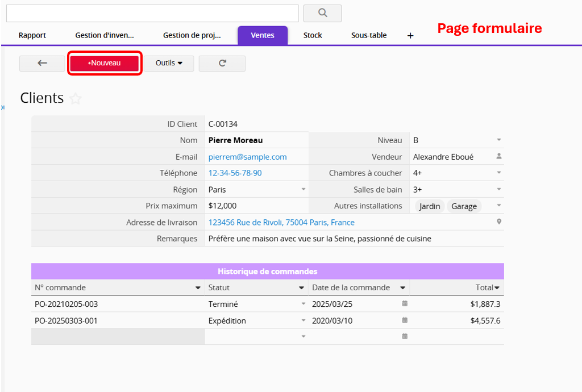The height and width of the screenshot is (392, 582).
Task: Open map pin for Adresse de livraison
Action: (x=499, y=222)
